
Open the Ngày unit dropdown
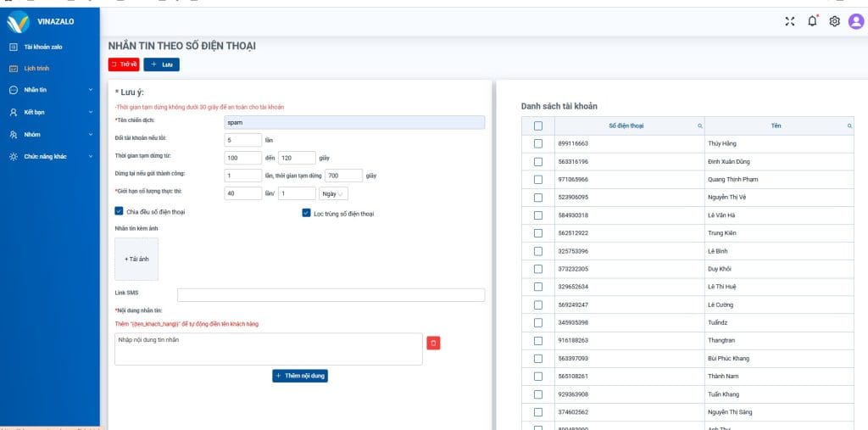click(333, 193)
